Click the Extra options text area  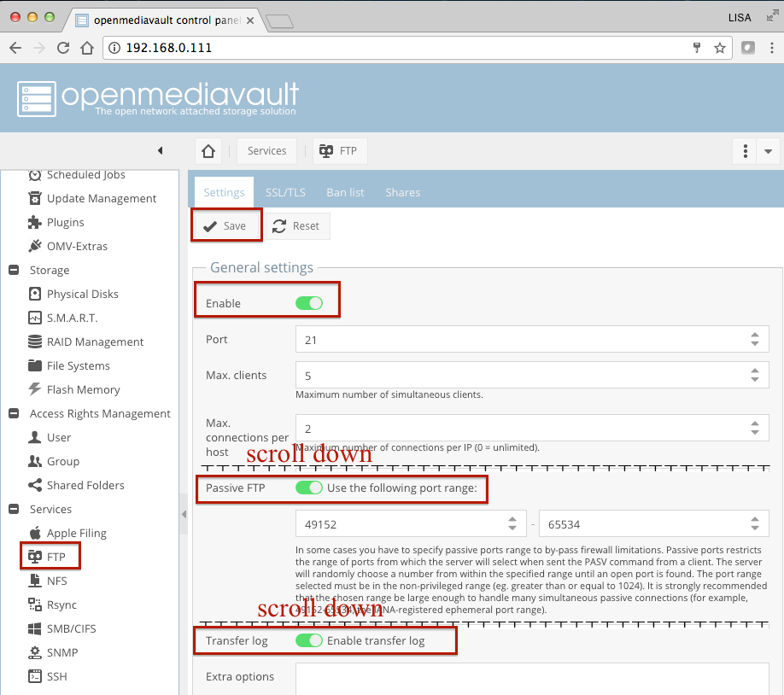click(532, 679)
